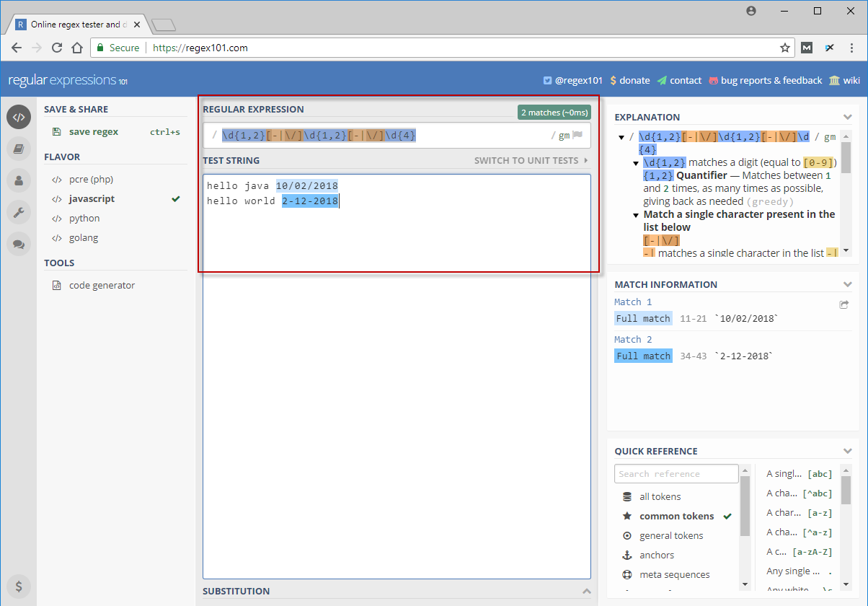
Task: Open the wiki link
Action: [845, 81]
